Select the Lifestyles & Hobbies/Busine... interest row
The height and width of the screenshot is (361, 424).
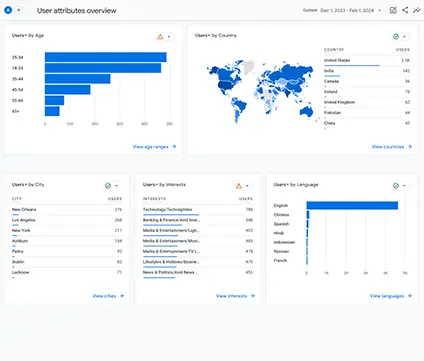tap(198, 262)
